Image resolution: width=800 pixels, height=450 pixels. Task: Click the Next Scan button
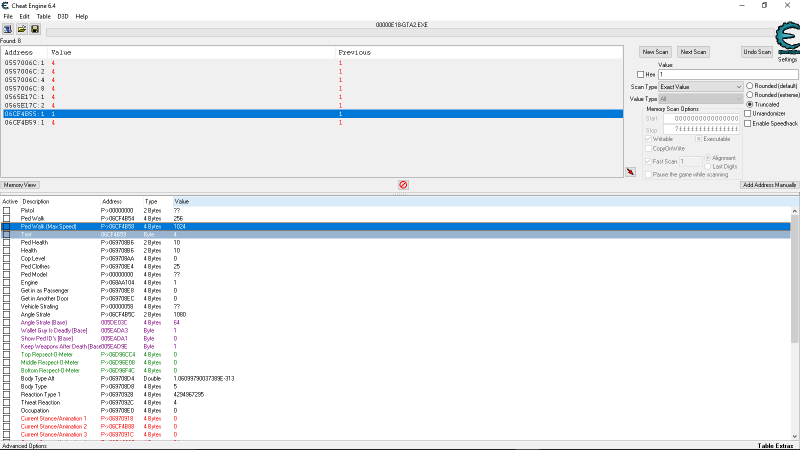point(693,52)
